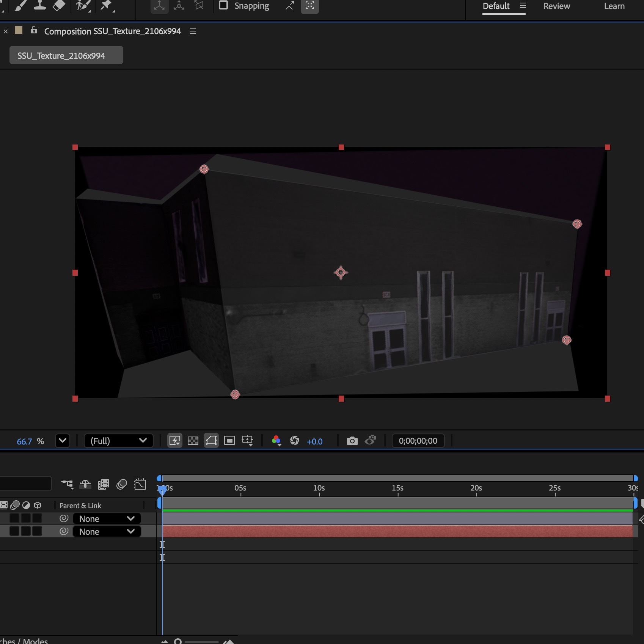Open the magnification percentage dropdown

click(63, 440)
